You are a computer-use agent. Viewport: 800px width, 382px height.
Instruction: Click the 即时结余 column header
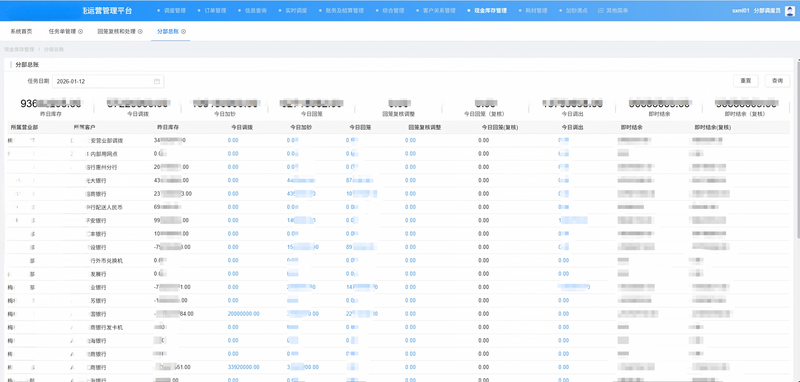click(x=631, y=127)
